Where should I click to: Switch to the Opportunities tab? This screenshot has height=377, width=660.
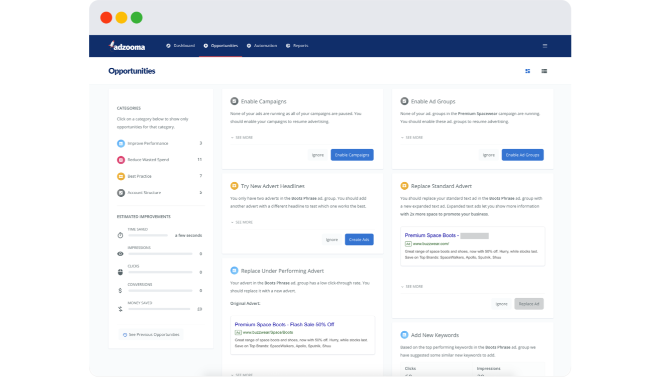click(221, 46)
